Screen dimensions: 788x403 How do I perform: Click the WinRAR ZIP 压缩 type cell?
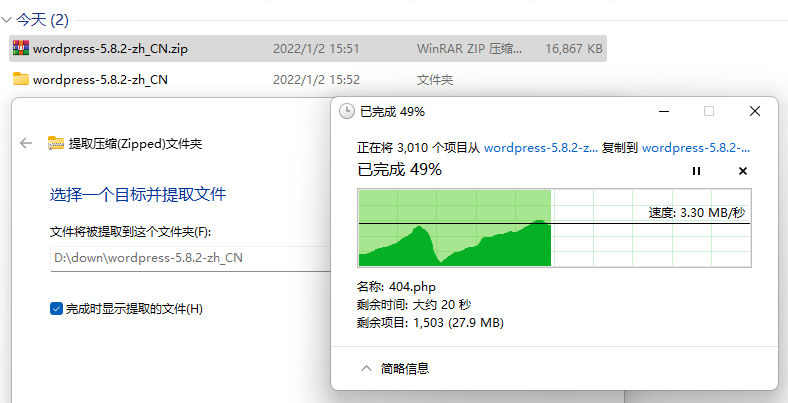[x=469, y=49]
